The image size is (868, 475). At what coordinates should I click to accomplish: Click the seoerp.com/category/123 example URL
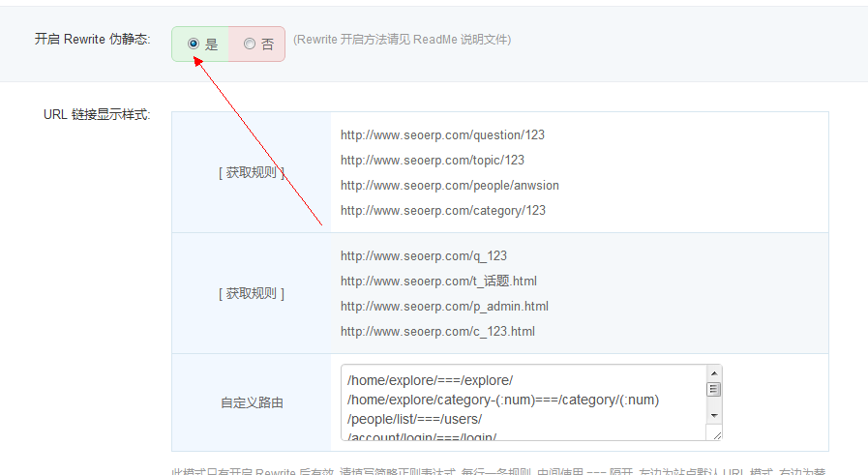[x=442, y=211]
